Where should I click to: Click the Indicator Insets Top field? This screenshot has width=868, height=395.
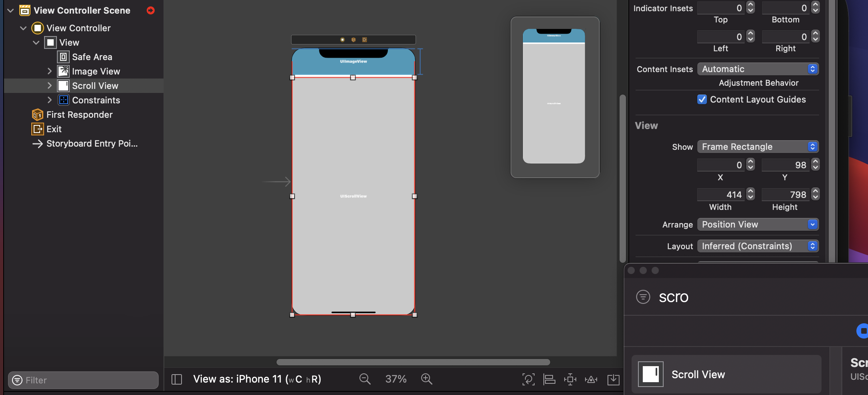point(721,8)
